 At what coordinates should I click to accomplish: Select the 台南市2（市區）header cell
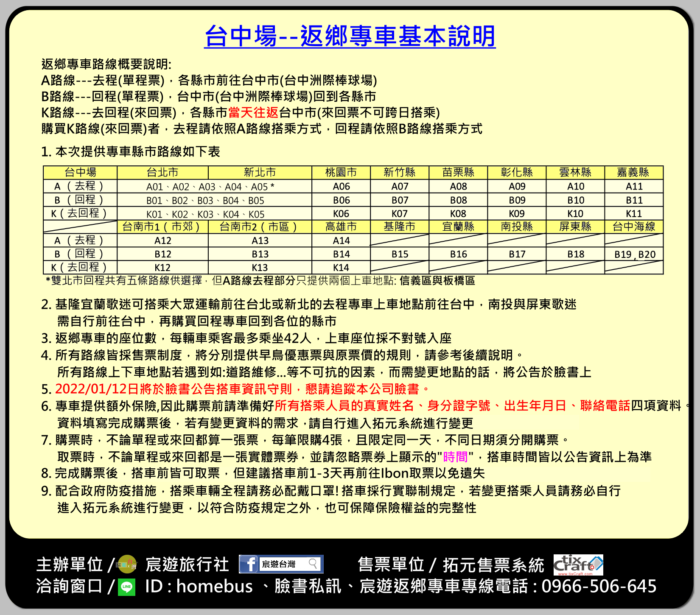(260, 227)
